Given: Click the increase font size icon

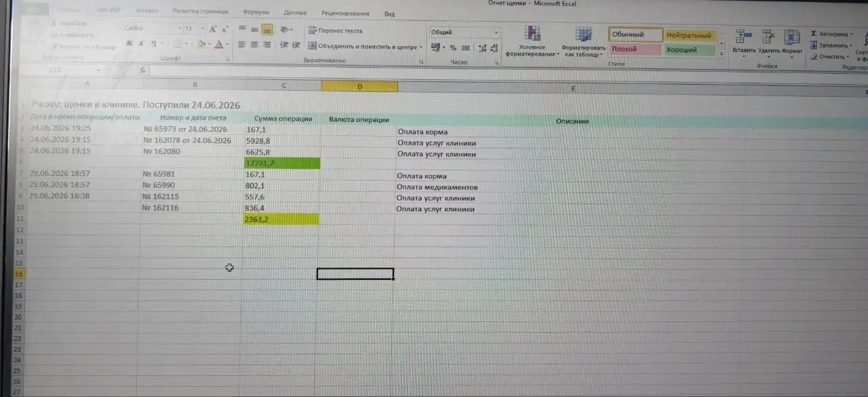Looking at the screenshot, I should [213, 29].
